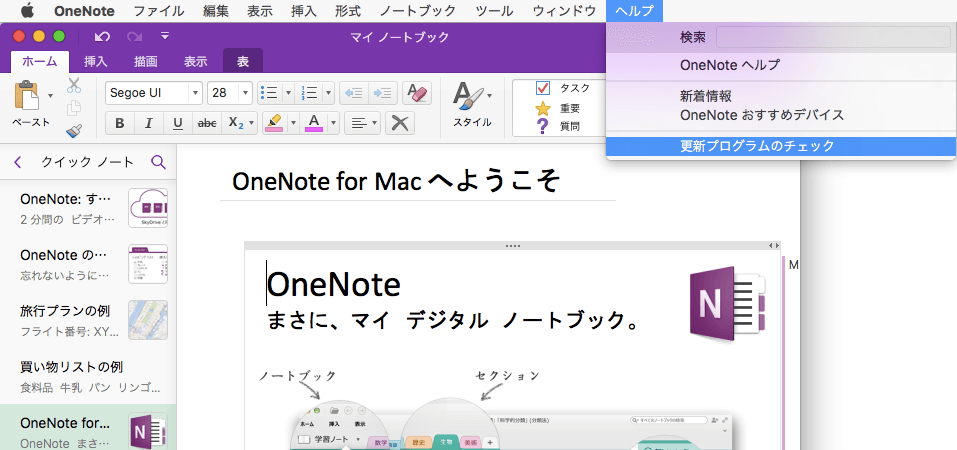Click the clear formatting eraser icon
The height and width of the screenshot is (450, 957).
(x=417, y=93)
